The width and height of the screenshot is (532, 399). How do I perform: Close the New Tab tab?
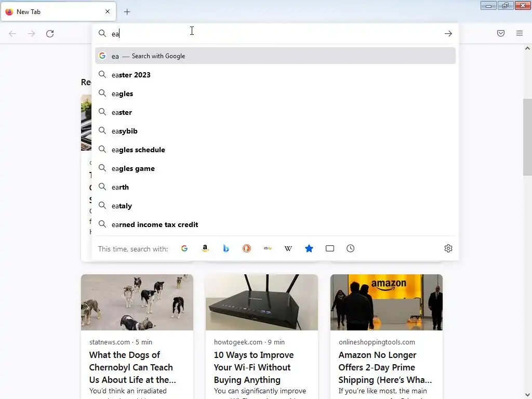click(108, 11)
